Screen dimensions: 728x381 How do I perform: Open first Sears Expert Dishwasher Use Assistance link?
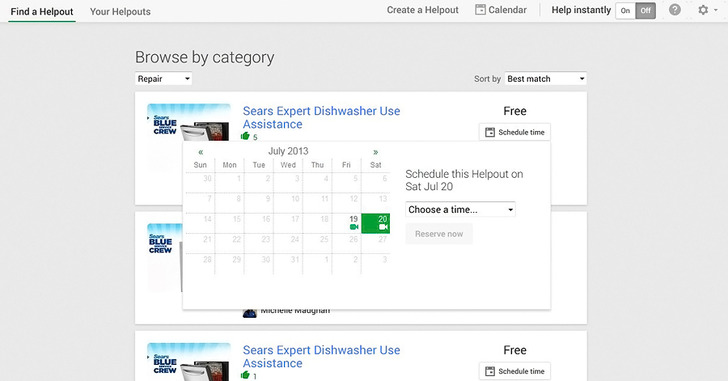pos(321,117)
